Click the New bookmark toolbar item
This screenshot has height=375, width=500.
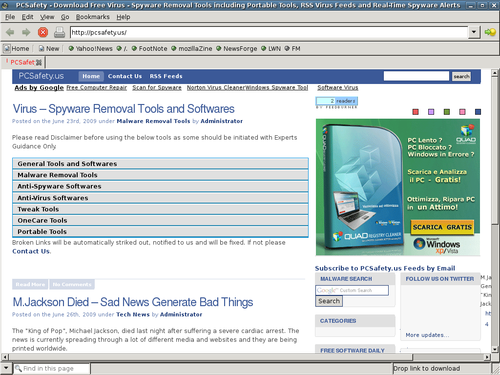(49, 49)
